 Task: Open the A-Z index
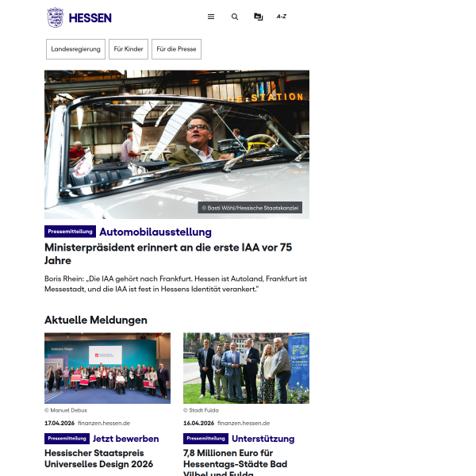point(282,17)
